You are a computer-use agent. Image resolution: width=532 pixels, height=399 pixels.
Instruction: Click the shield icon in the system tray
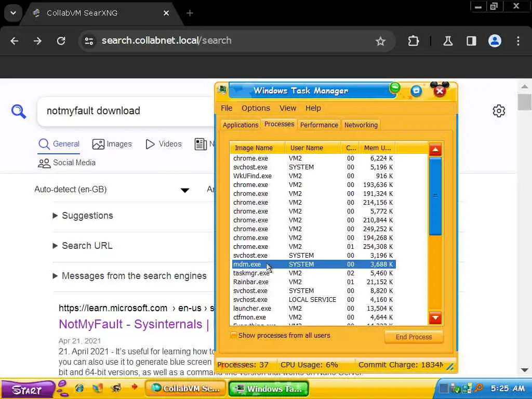pos(457,389)
